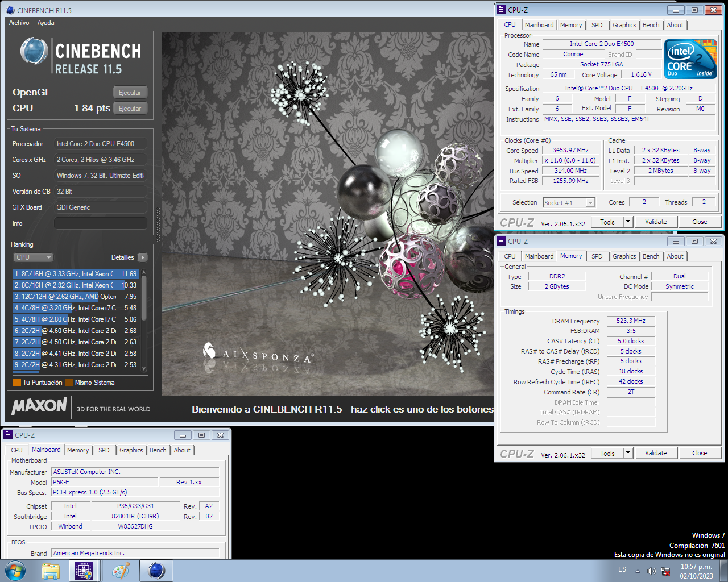This screenshot has height=582, width=728.
Task: Select ranking row 9 at 4.31 GHz
Action: tap(76, 365)
